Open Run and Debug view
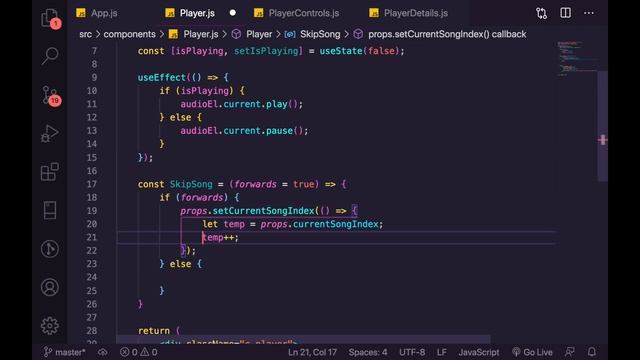Viewport: 640px width, 360px height. click(50, 133)
